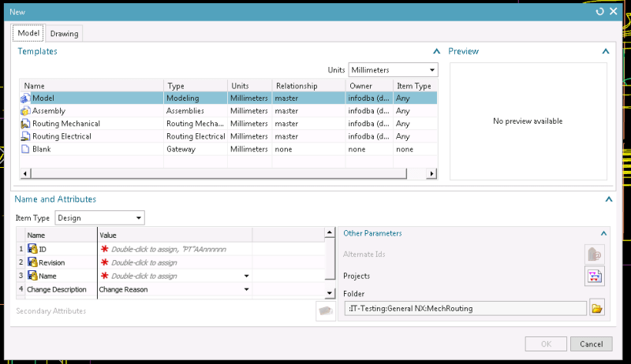The width and height of the screenshot is (631, 364).
Task: Click 'Routing Mecha...' type cell
Action: tap(196, 124)
